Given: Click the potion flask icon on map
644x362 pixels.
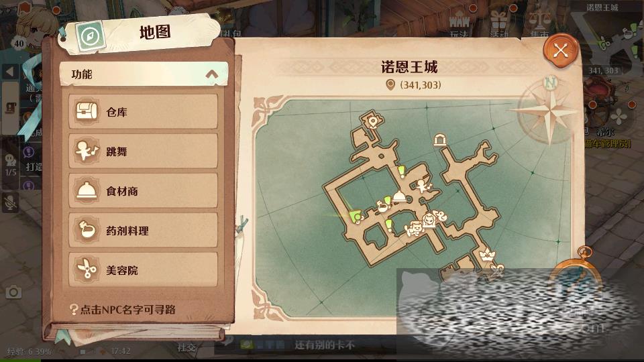Looking at the screenshot, I should point(382,206).
